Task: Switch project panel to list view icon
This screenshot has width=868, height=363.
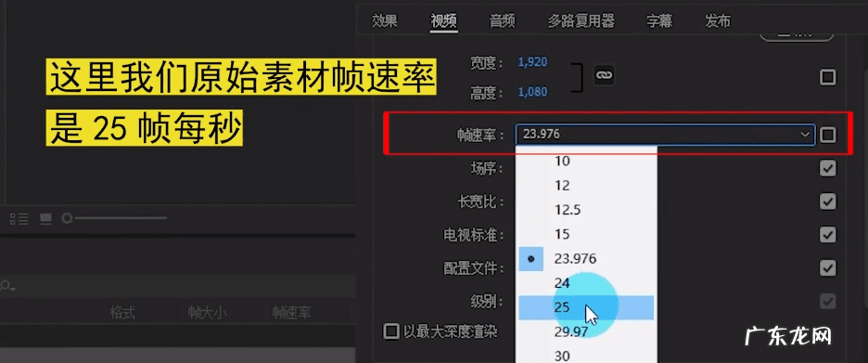Action: pyautogui.click(x=19, y=219)
